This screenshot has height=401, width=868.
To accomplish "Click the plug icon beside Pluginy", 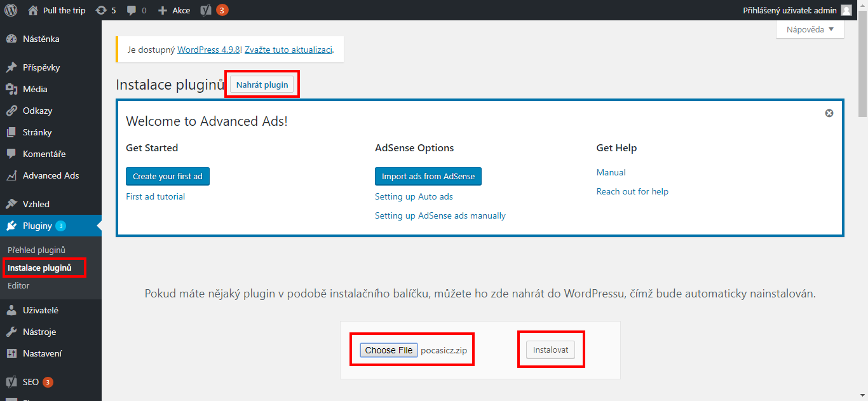I will coord(11,226).
